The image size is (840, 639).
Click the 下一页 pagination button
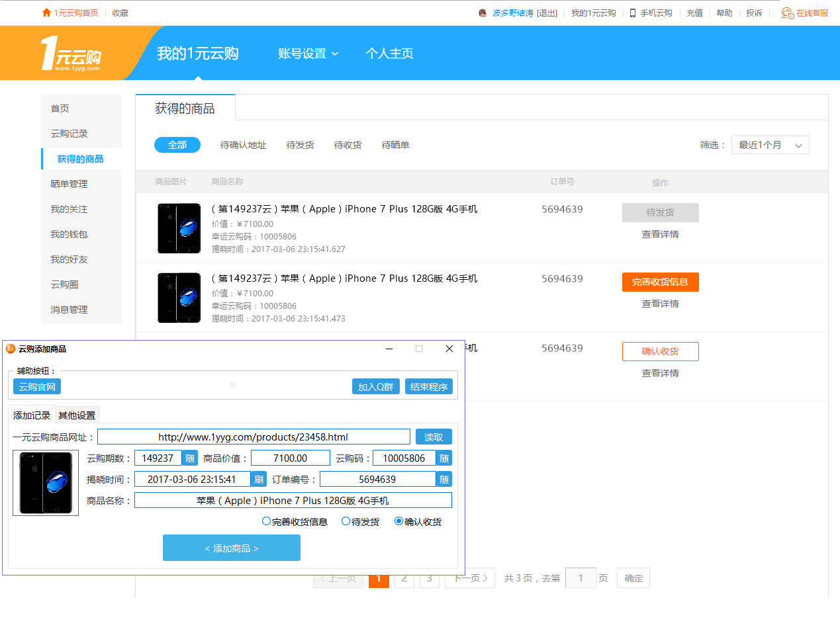tap(470, 578)
